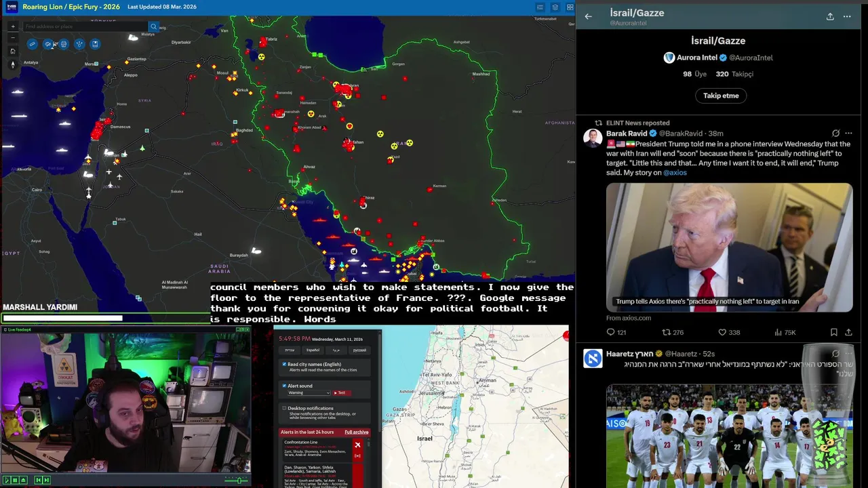Open the basemap gallery tool

64,44
